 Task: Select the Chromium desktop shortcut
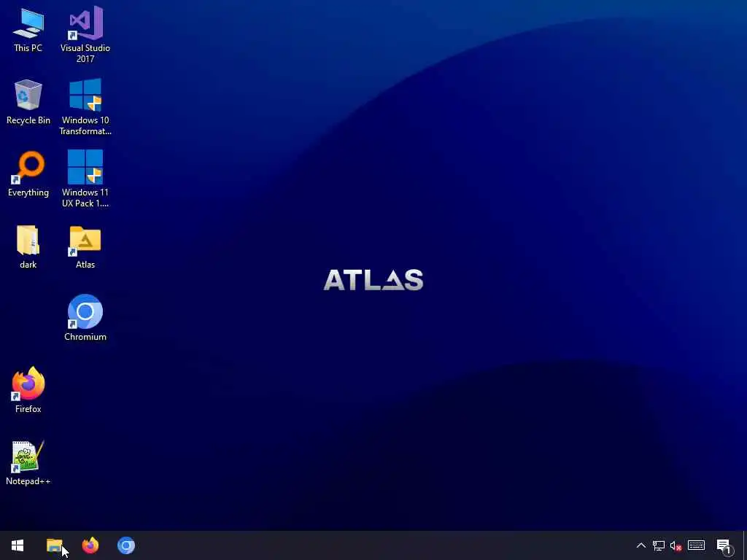click(85, 318)
